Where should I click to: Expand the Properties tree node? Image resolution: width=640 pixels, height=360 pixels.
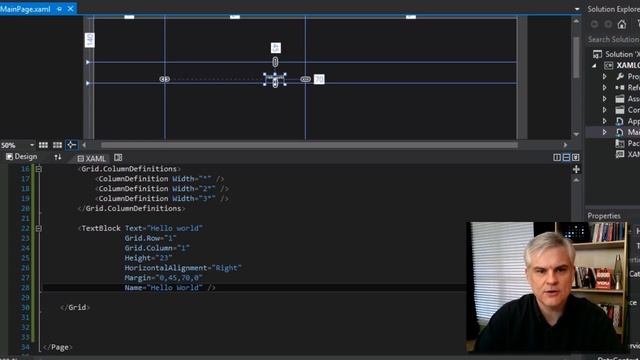pyautogui.click(x=604, y=76)
